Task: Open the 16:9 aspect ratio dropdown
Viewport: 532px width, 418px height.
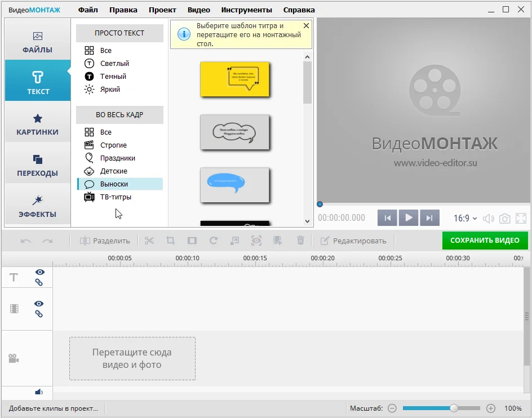Action: click(x=466, y=219)
